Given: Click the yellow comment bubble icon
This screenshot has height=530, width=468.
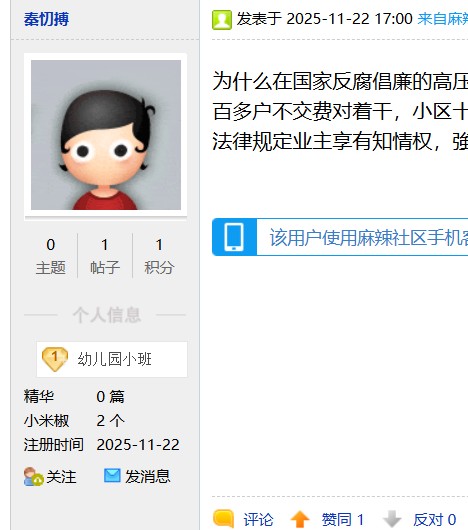Looking at the screenshot, I should (x=223, y=518).
